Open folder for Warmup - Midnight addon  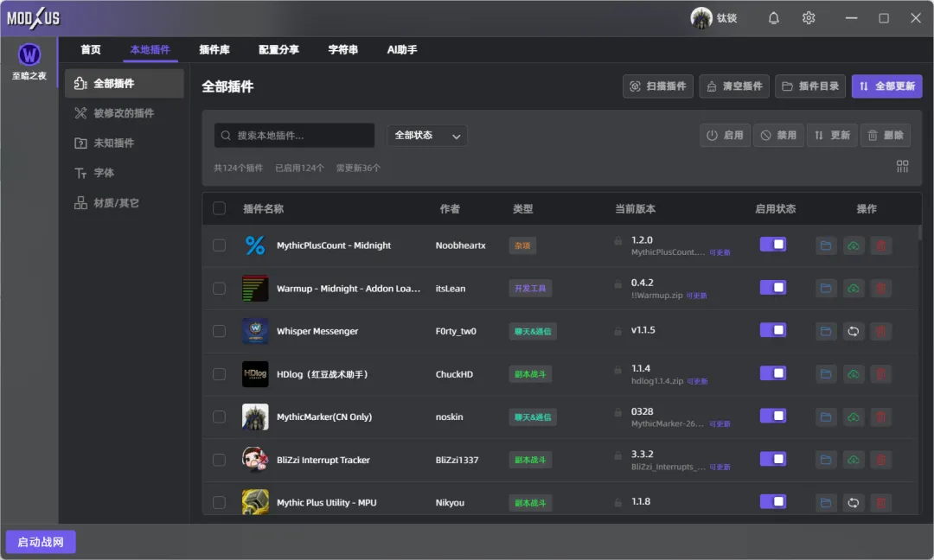click(826, 288)
